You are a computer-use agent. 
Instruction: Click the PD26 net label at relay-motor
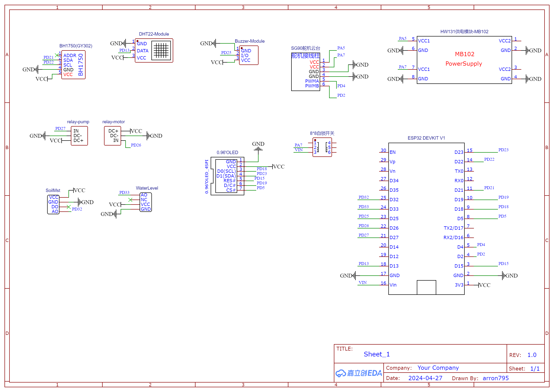pyautogui.click(x=136, y=145)
